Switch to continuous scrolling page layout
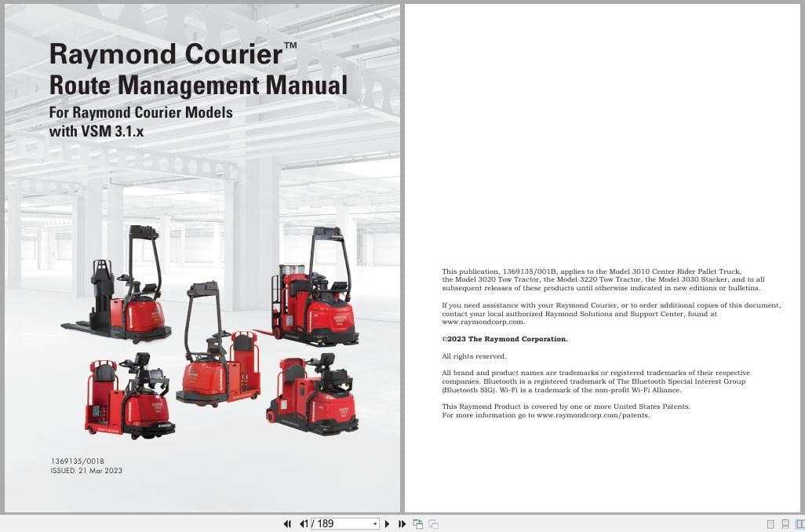 (x=785, y=524)
